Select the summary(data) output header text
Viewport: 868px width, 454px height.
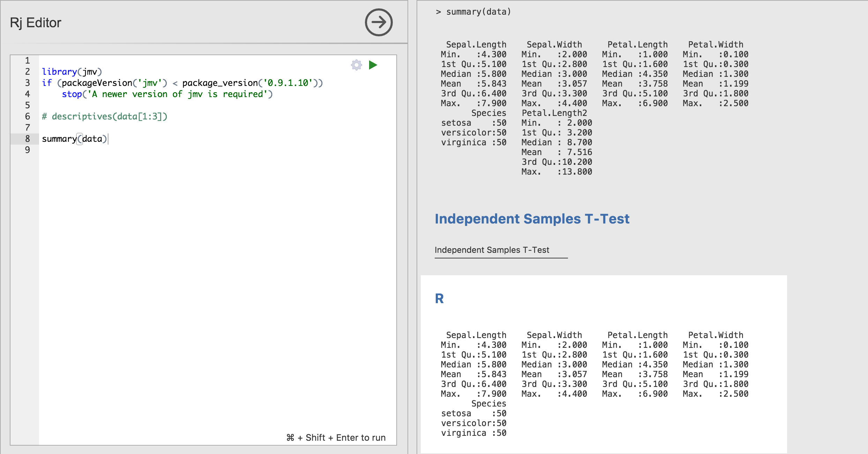click(472, 12)
